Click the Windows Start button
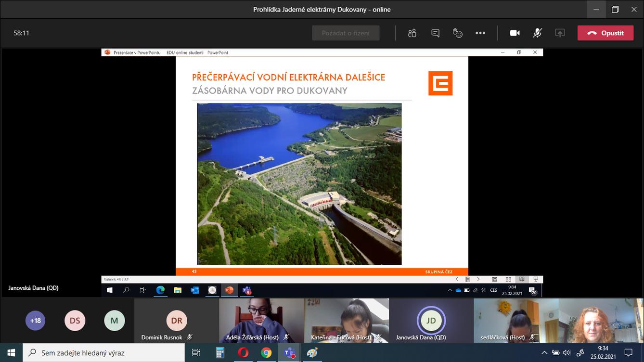Image resolution: width=644 pixels, height=362 pixels. [11, 353]
